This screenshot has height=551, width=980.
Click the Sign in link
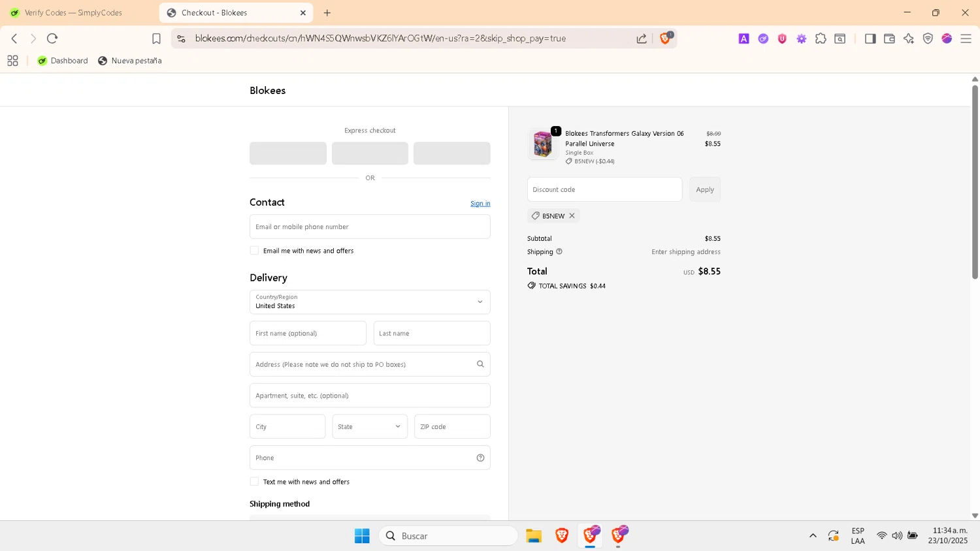480,204
